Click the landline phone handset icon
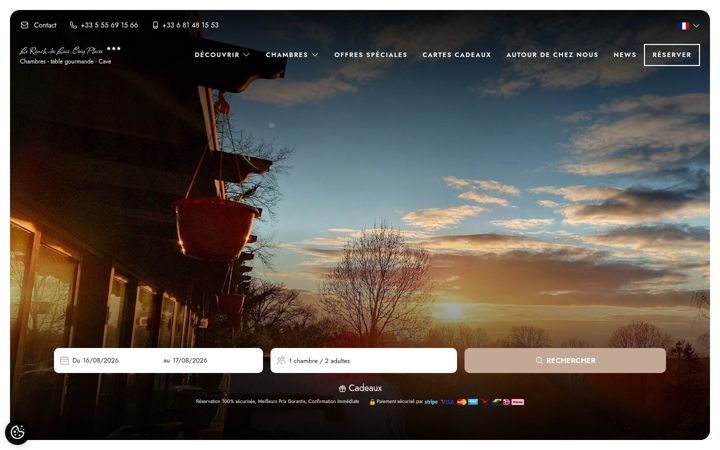 (x=73, y=25)
